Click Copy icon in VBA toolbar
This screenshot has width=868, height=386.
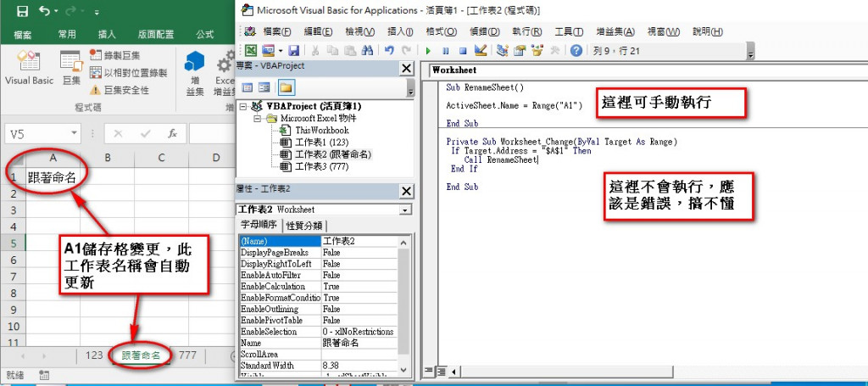pyautogui.click(x=332, y=50)
